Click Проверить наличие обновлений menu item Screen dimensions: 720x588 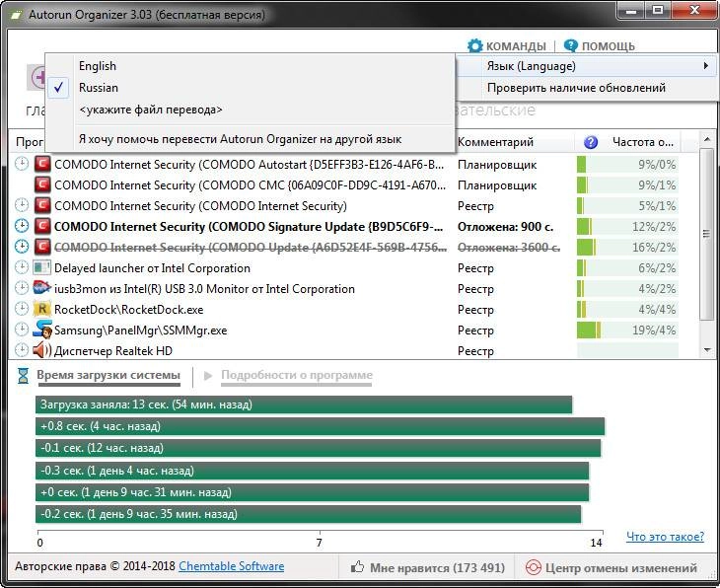[587, 87]
